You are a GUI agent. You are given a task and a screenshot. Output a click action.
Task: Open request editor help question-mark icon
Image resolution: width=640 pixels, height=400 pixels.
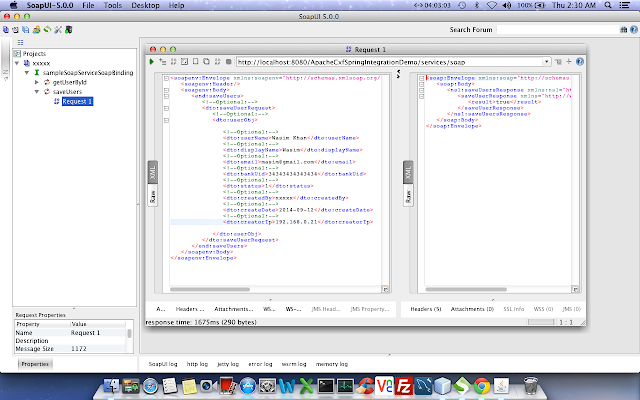(x=580, y=62)
